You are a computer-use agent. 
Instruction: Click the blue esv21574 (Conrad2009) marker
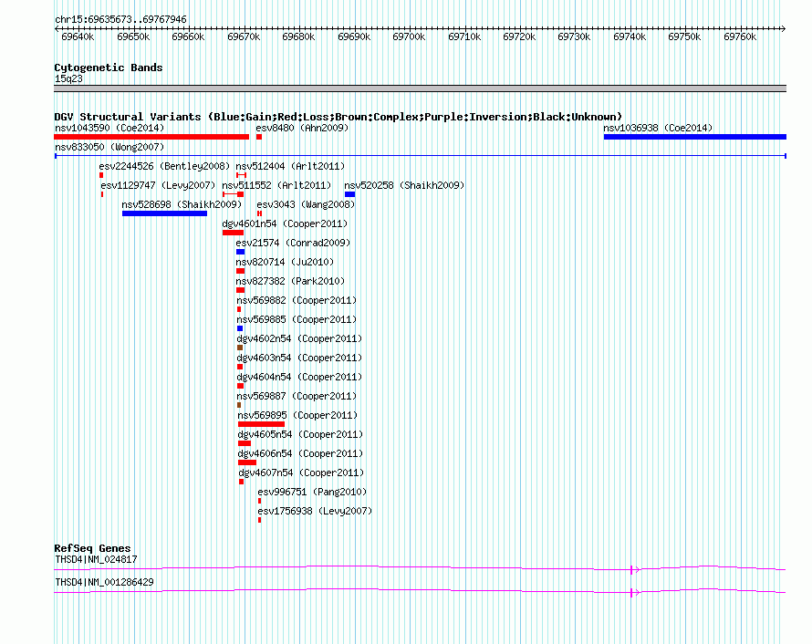240,252
